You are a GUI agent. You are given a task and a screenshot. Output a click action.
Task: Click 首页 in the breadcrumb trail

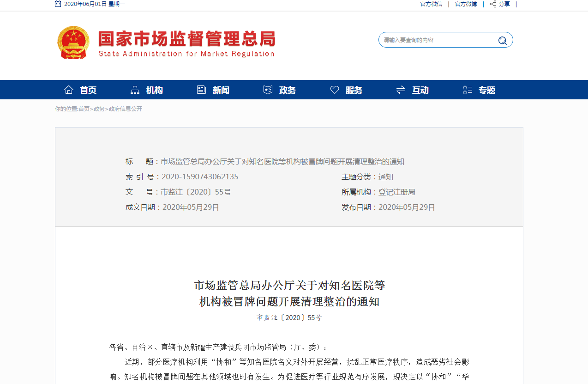point(84,109)
